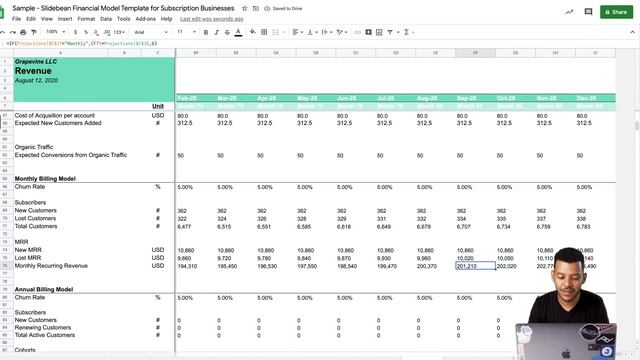Open the Arial font dropdown
Image resolution: width=640 pixels, height=360 pixels.
coord(151,32)
